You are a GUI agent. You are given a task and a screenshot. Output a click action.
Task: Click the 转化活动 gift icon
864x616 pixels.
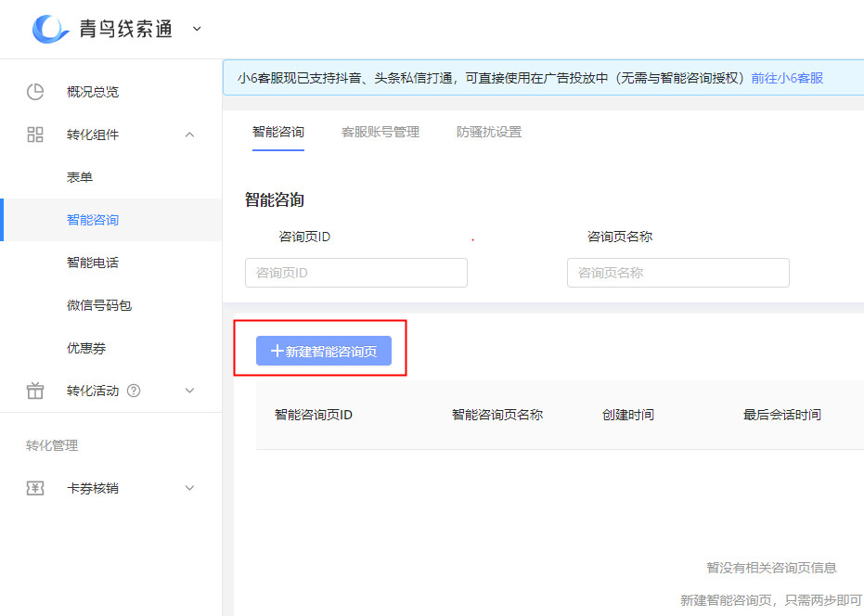point(35,391)
